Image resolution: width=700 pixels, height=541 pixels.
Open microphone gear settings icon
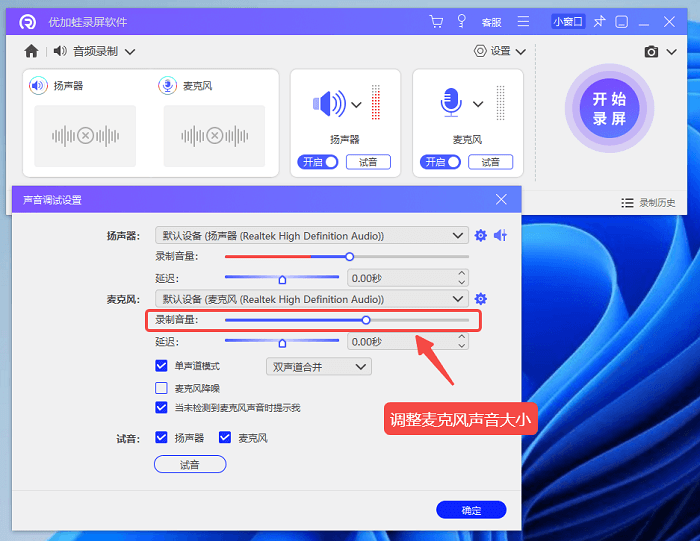480,299
